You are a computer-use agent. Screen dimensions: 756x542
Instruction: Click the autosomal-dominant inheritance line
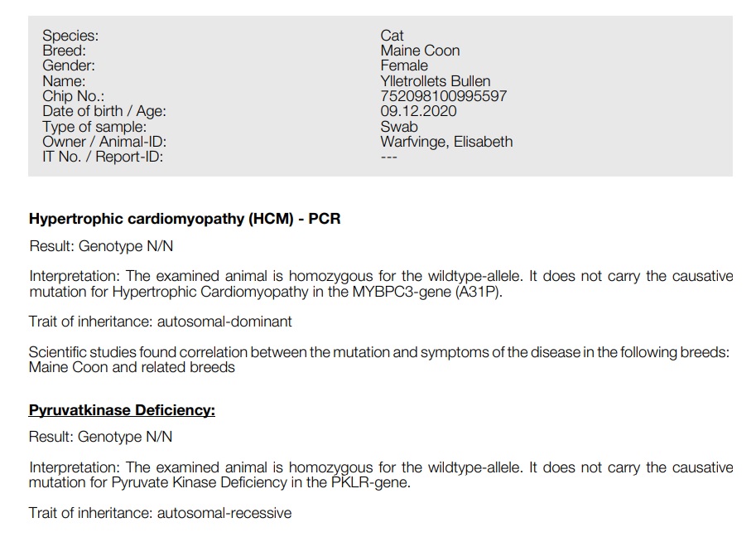[160, 321]
